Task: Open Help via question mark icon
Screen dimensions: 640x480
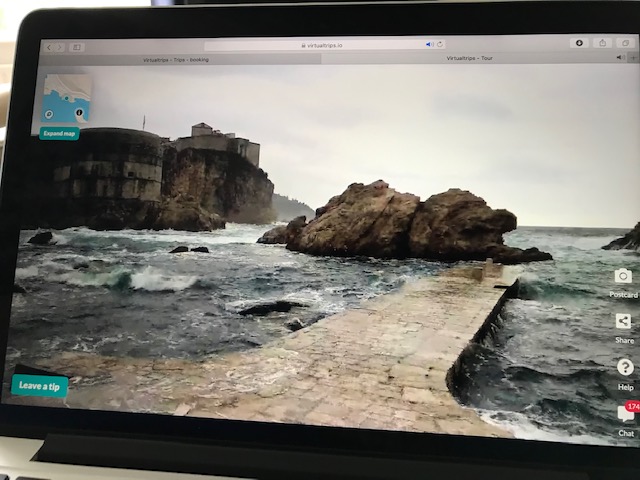Action: tap(624, 367)
